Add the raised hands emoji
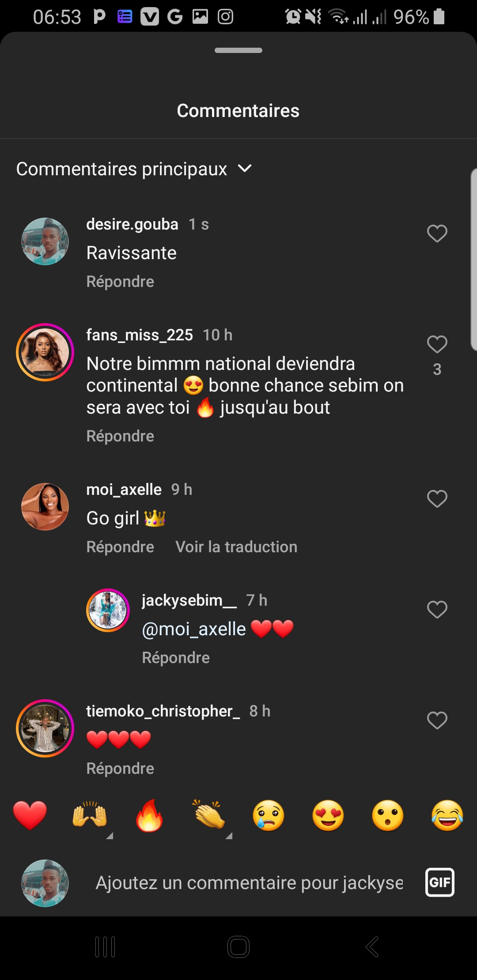 tap(90, 815)
